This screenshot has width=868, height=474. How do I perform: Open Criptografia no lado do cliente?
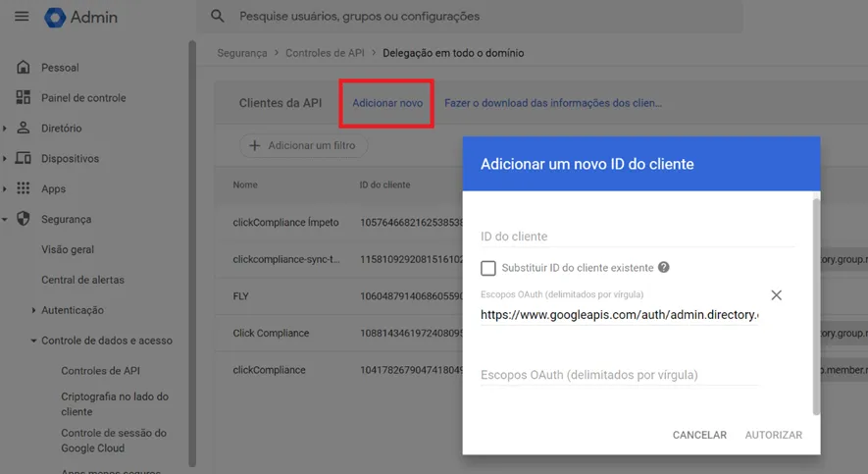click(x=115, y=404)
